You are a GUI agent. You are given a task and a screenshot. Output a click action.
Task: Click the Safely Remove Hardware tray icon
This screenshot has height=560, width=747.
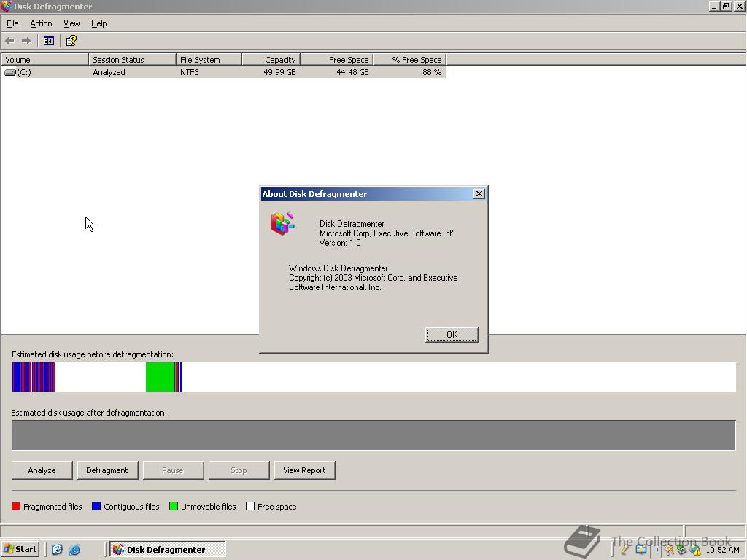(x=682, y=551)
